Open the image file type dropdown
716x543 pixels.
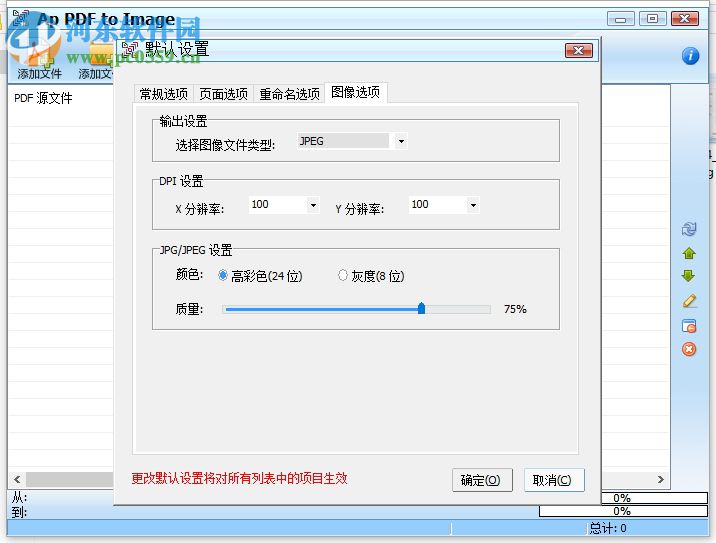coord(401,142)
